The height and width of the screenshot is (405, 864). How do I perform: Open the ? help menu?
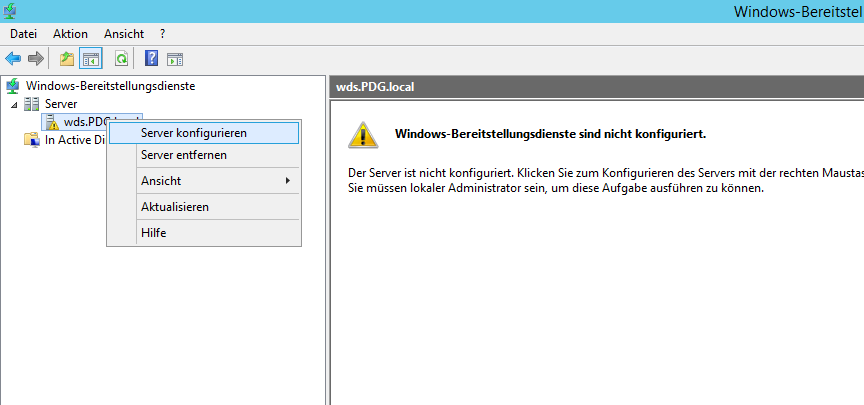pyautogui.click(x=162, y=34)
